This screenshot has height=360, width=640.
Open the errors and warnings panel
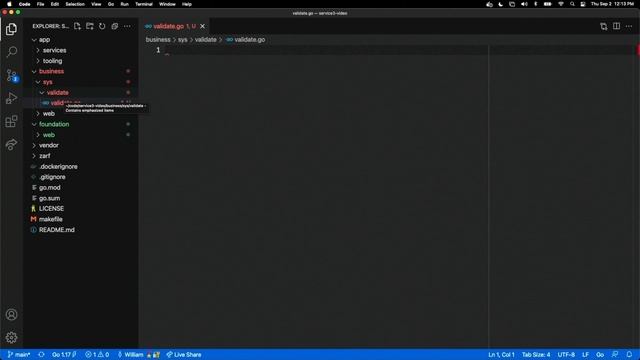tap(97, 354)
